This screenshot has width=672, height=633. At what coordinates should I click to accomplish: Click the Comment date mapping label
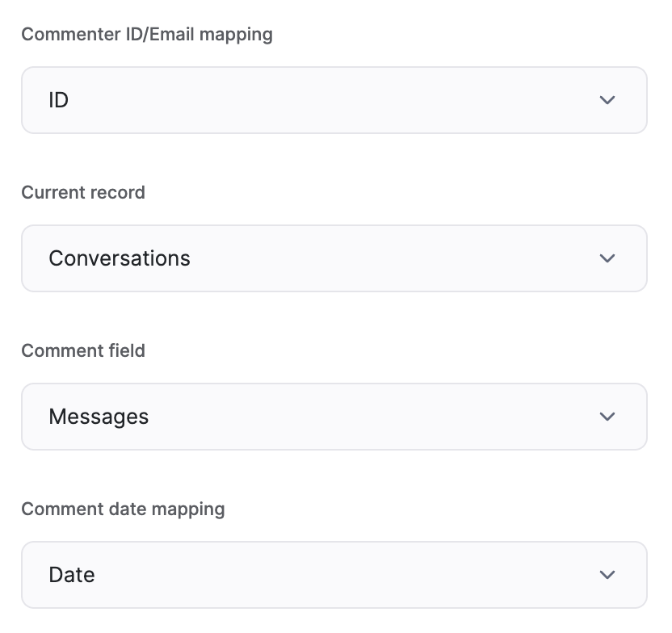tap(123, 509)
